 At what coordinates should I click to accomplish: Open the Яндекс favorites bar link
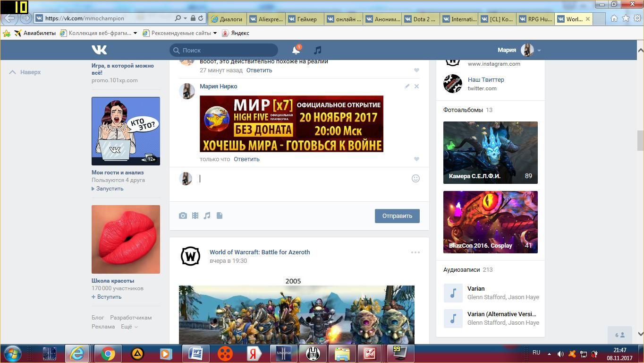[236, 33]
